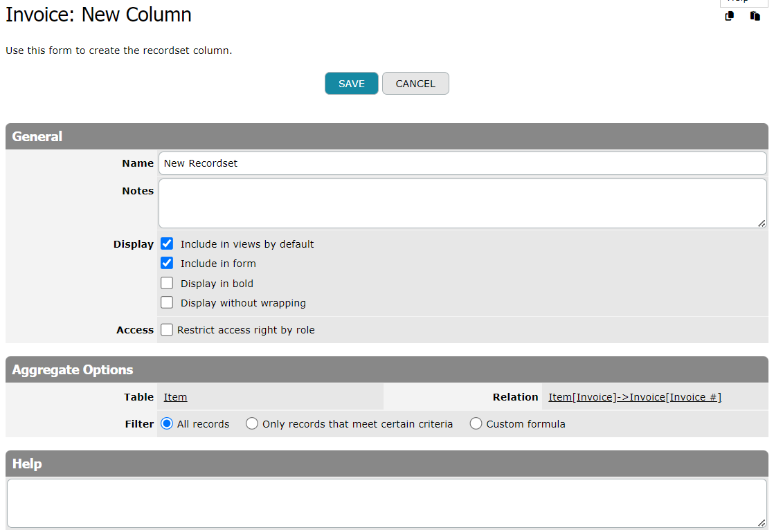
Task: Uncheck the Include in form checkbox
Action: (167, 264)
